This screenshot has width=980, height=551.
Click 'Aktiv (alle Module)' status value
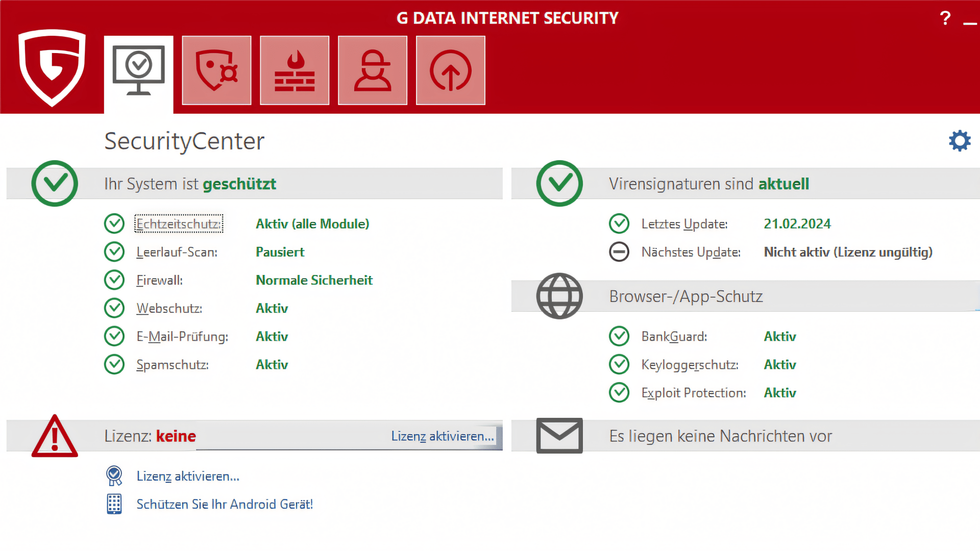pos(312,224)
